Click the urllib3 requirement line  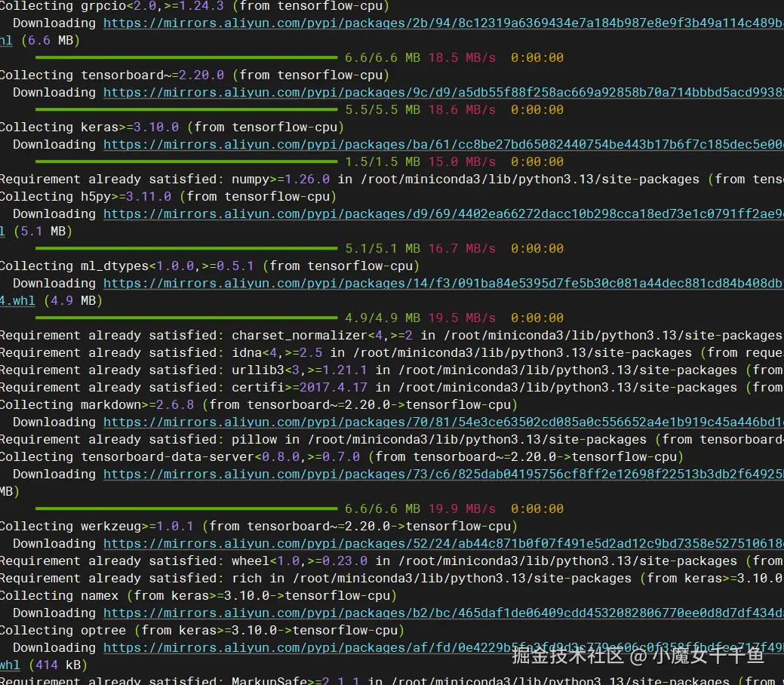(x=392, y=370)
